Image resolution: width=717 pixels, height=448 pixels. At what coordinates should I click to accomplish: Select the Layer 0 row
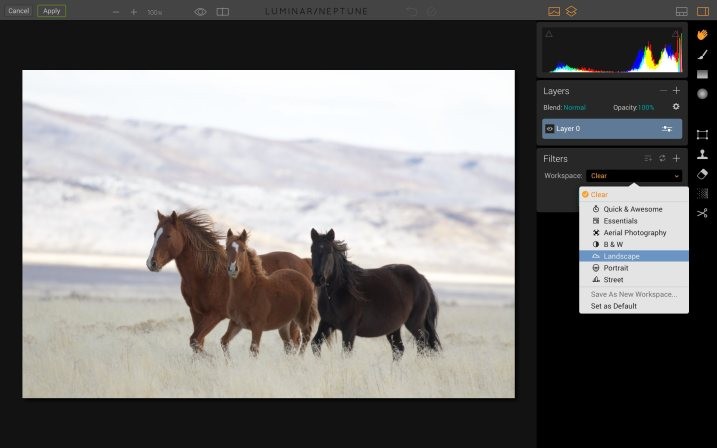click(x=612, y=129)
